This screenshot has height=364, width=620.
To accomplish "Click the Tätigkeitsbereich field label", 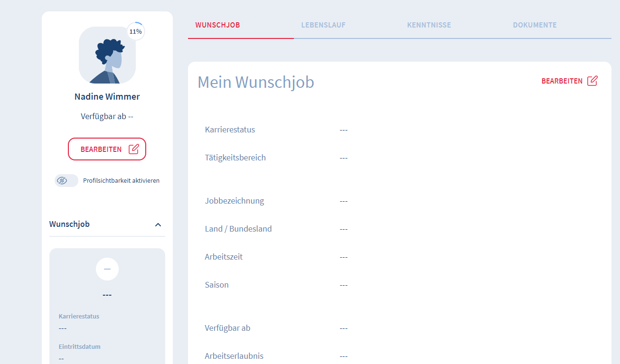I will [235, 158].
